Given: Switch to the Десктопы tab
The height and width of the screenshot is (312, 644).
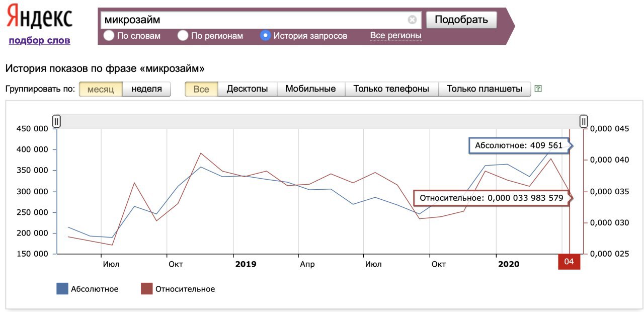Looking at the screenshot, I should point(247,89).
